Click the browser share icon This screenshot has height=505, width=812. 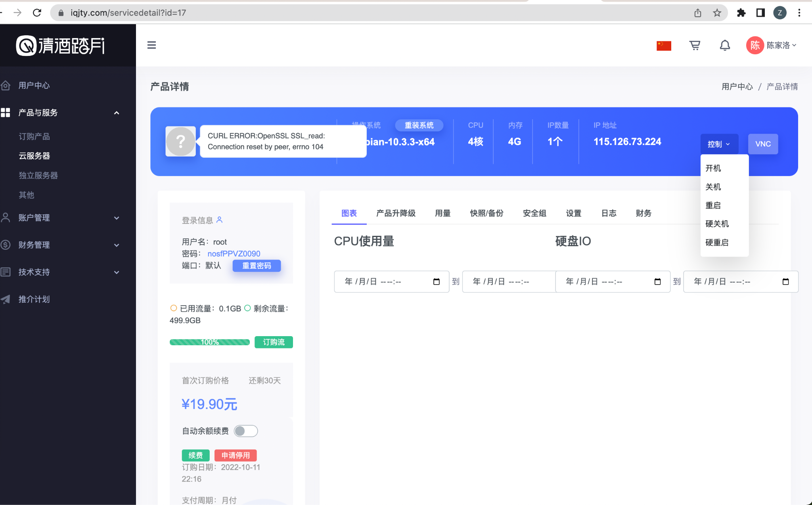tap(698, 13)
